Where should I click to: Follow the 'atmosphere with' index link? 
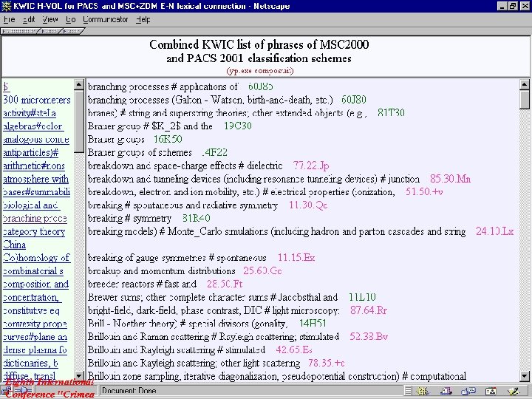(36, 179)
